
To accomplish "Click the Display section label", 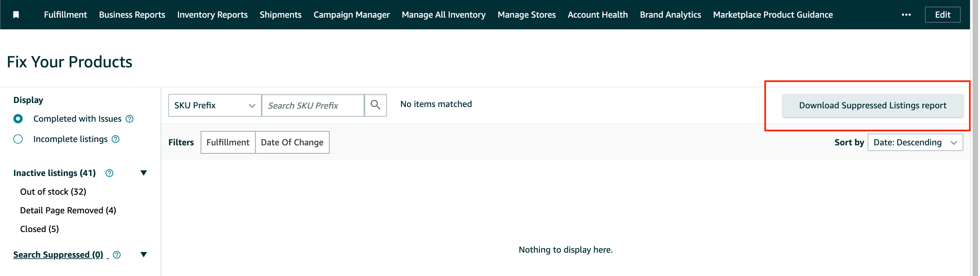I will (28, 100).
